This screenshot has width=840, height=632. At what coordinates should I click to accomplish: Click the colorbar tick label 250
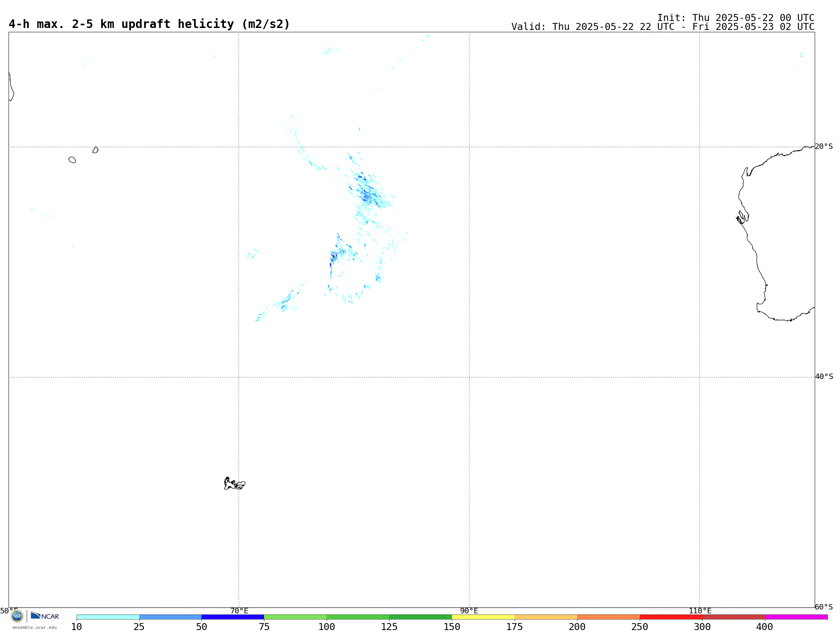640,627
